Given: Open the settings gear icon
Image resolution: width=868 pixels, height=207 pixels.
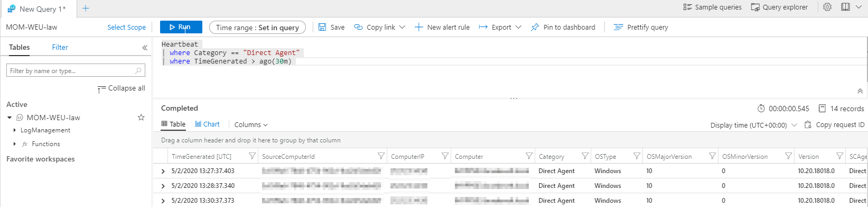Looking at the screenshot, I should [x=828, y=7].
